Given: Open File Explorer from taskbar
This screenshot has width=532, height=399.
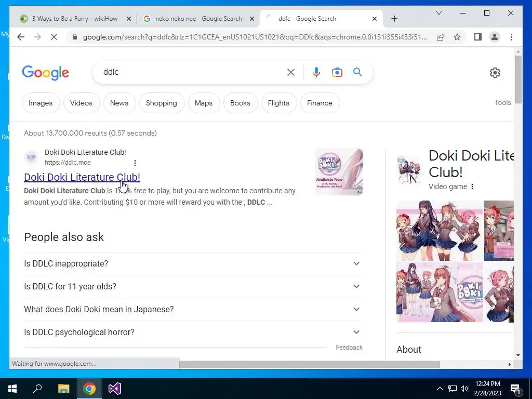Looking at the screenshot, I should tap(63, 389).
